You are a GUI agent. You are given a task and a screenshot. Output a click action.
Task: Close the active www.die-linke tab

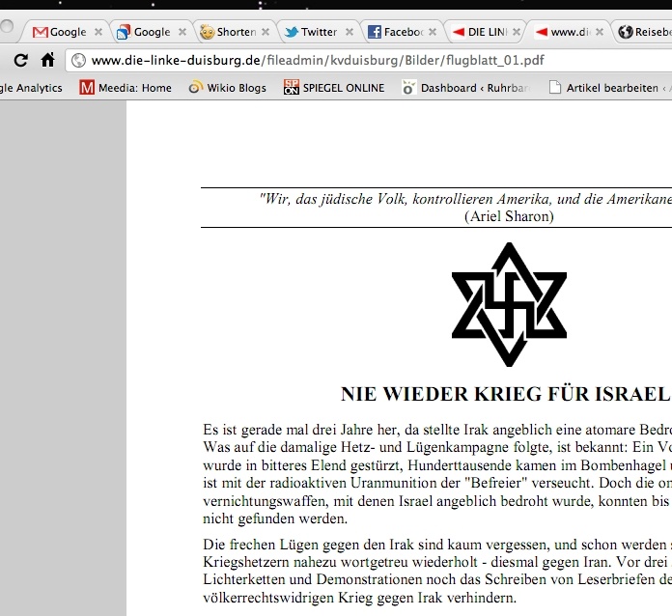(602, 32)
